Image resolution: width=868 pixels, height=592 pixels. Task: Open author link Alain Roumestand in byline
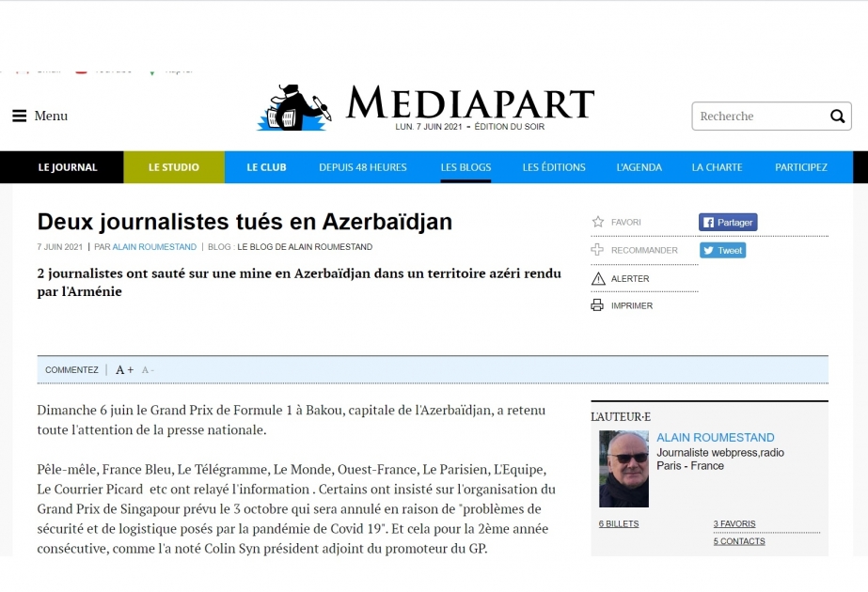pos(154,247)
